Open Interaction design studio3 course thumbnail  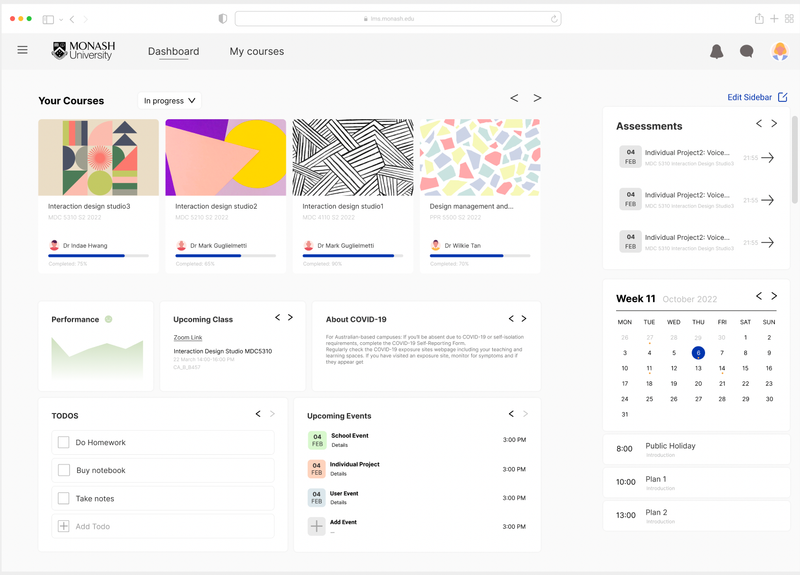[x=98, y=157]
